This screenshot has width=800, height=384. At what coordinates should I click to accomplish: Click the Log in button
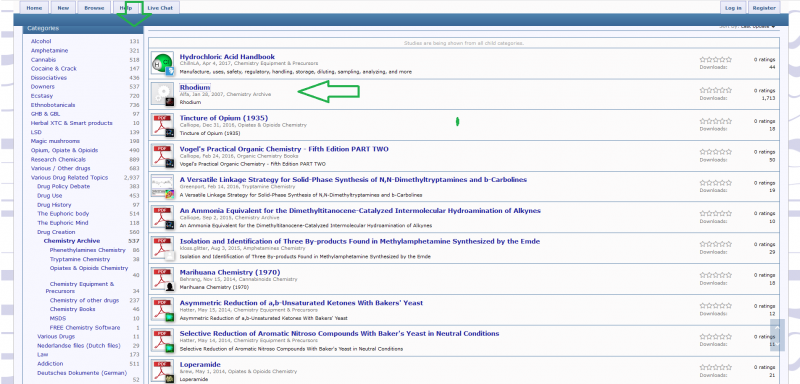point(733,8)
